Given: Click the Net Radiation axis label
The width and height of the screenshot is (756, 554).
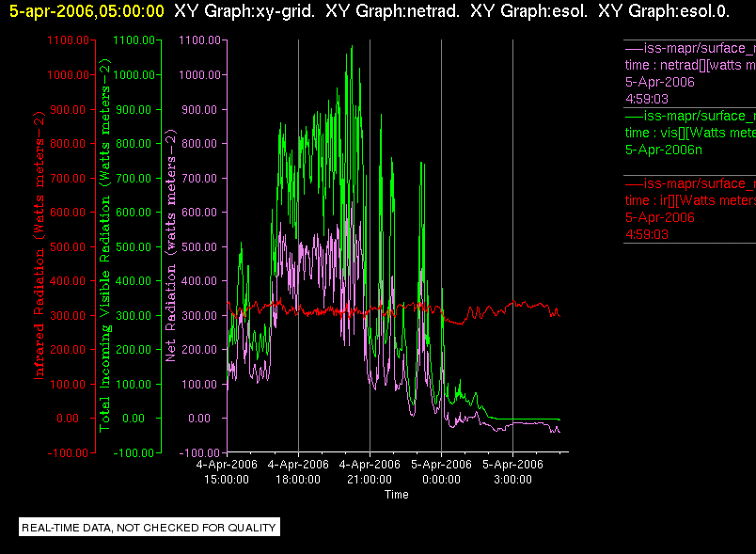Looking at the screenshot, I should coord(171,245).
